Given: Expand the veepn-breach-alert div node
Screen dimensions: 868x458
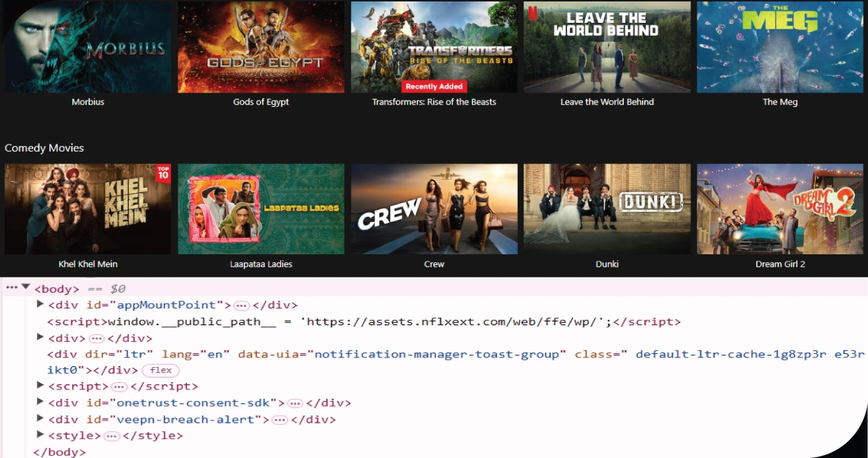Looking at the screenshot, I should click(40, 419).
